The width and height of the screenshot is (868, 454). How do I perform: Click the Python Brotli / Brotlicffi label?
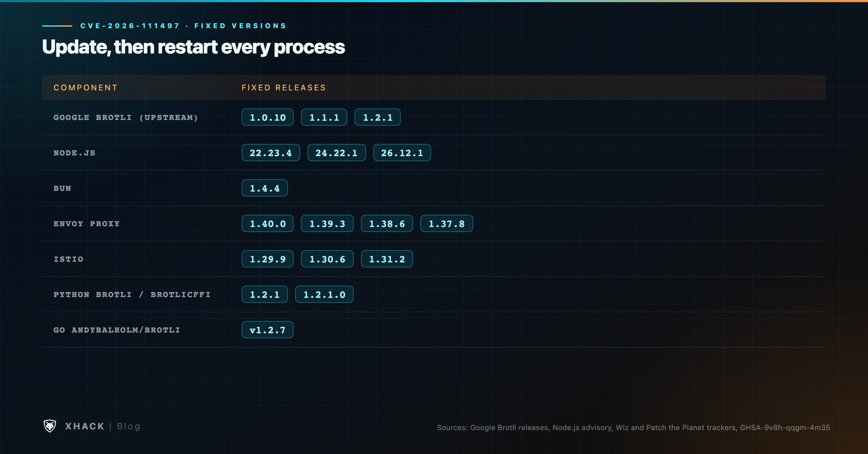pos(132,295)
